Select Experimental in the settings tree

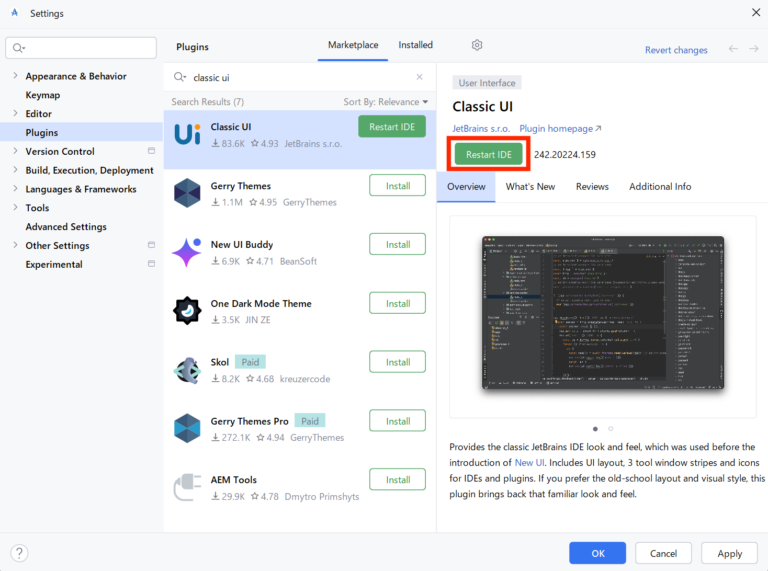[54, 264]
